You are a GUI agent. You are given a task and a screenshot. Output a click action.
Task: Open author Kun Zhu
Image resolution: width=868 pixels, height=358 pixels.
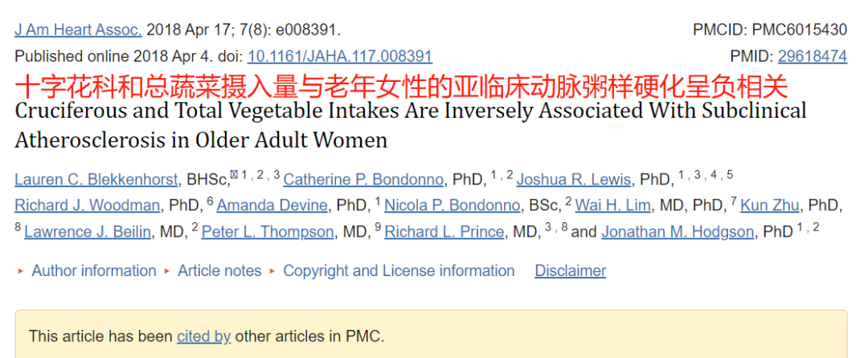tap(769, 205)
